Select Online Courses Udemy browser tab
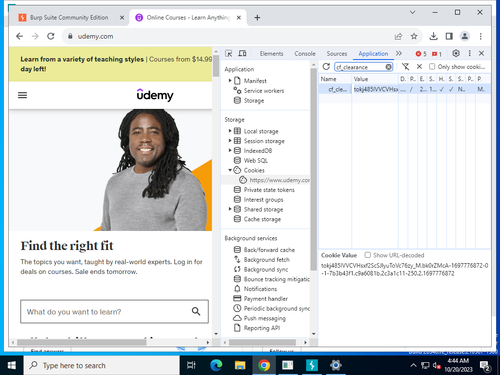The height and width of the screenshot is (375, 500). click(x=188, y=17)
